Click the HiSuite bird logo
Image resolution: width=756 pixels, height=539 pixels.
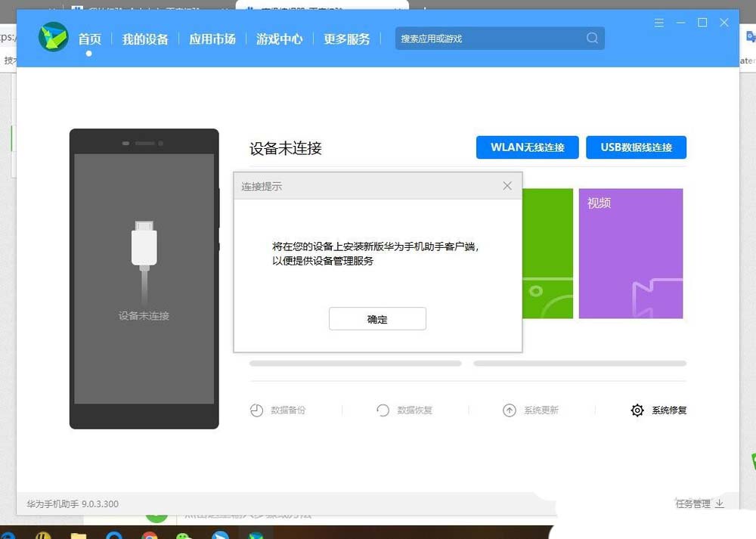point(54,37)
